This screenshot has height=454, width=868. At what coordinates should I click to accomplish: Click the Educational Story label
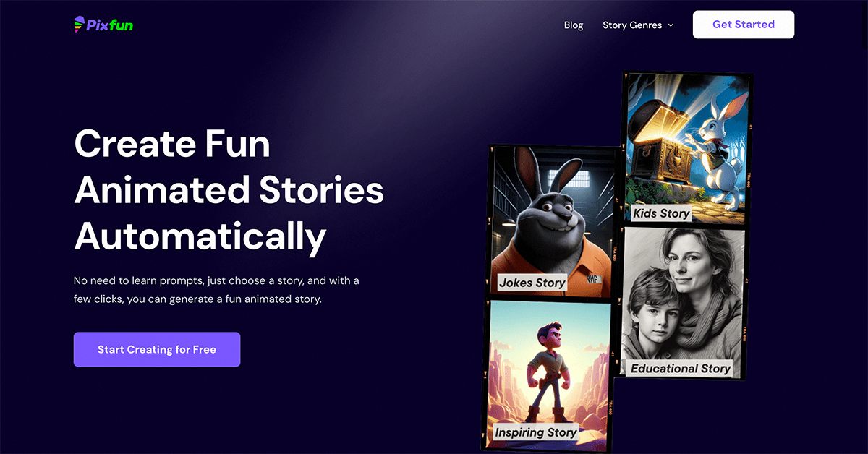681,368
